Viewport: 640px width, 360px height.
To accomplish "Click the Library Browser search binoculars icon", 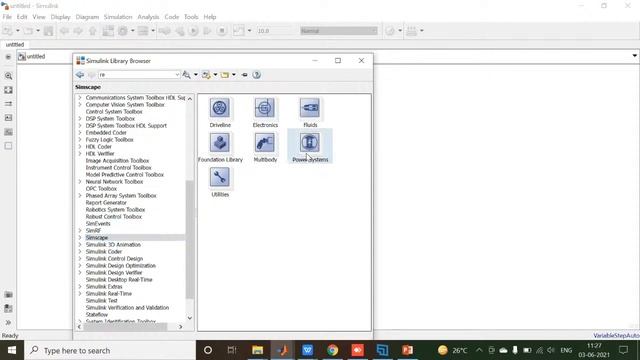I will 187,75.
